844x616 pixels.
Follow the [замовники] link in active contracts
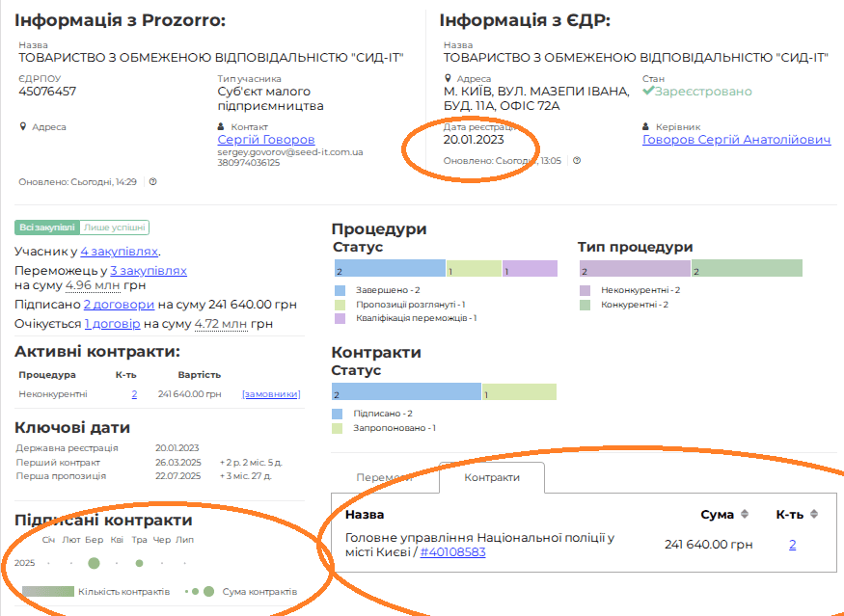coord(271,393)
